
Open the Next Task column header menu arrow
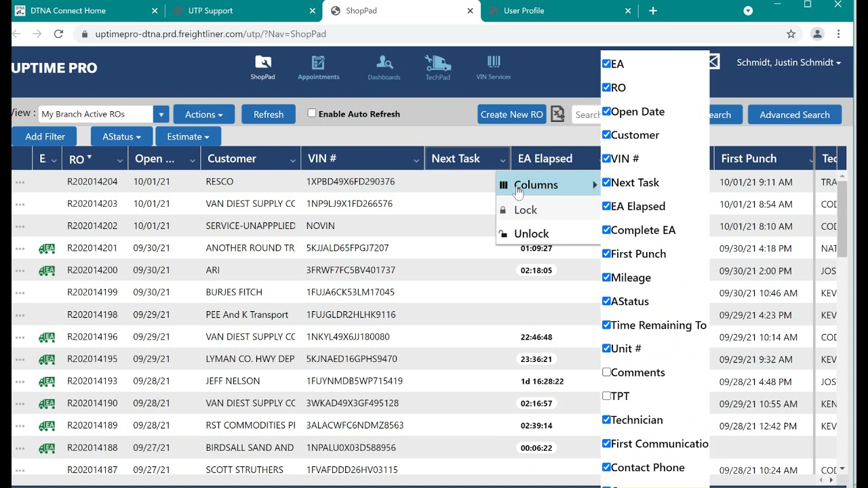(502, 160)
